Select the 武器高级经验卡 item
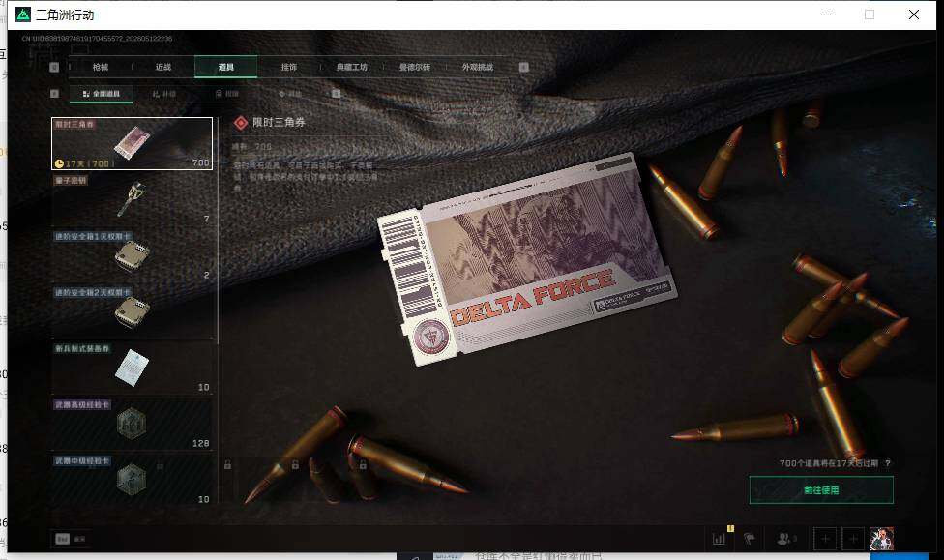 click(132, 424)
